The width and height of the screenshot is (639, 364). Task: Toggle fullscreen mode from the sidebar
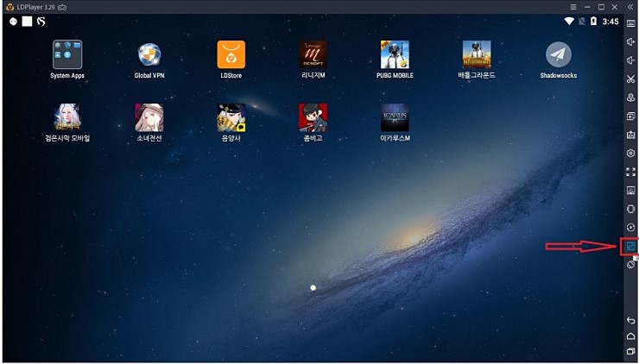(630, 172)
